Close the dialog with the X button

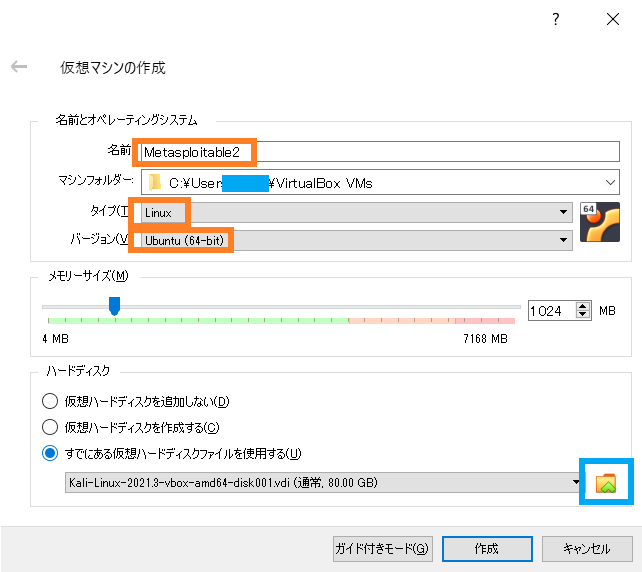coord(613,19)
